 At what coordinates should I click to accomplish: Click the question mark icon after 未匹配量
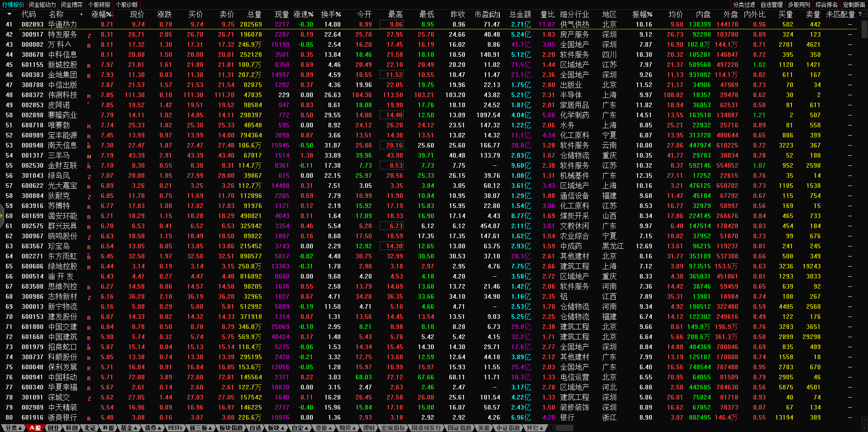pos(860,14)
